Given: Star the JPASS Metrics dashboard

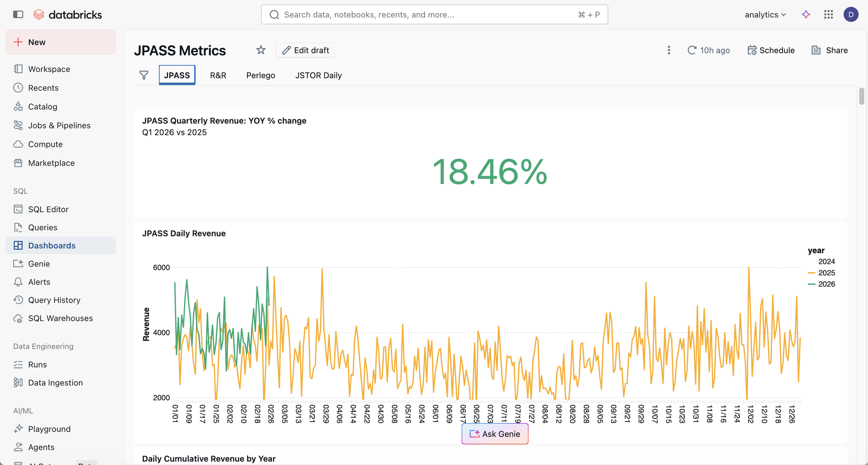Looking at the screenshot, I should coord(261,50).
